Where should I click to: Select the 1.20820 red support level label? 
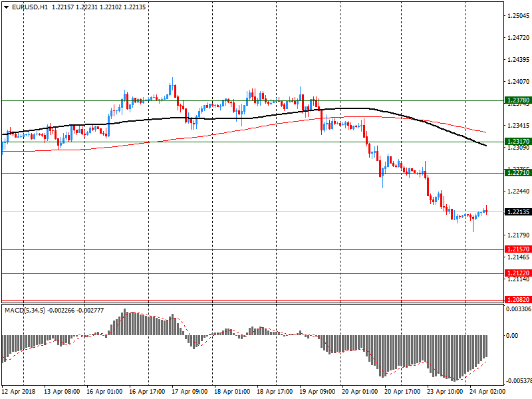[x=518, y=300]
